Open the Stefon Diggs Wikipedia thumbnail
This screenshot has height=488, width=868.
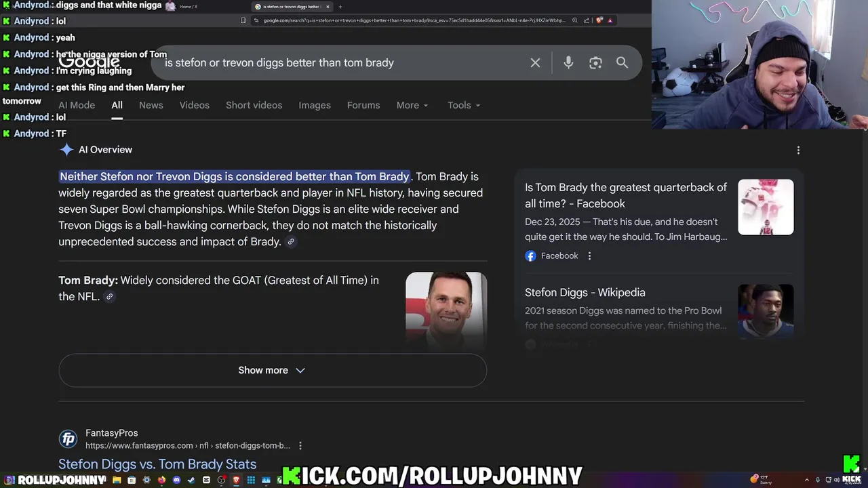(x=766, y=310)
